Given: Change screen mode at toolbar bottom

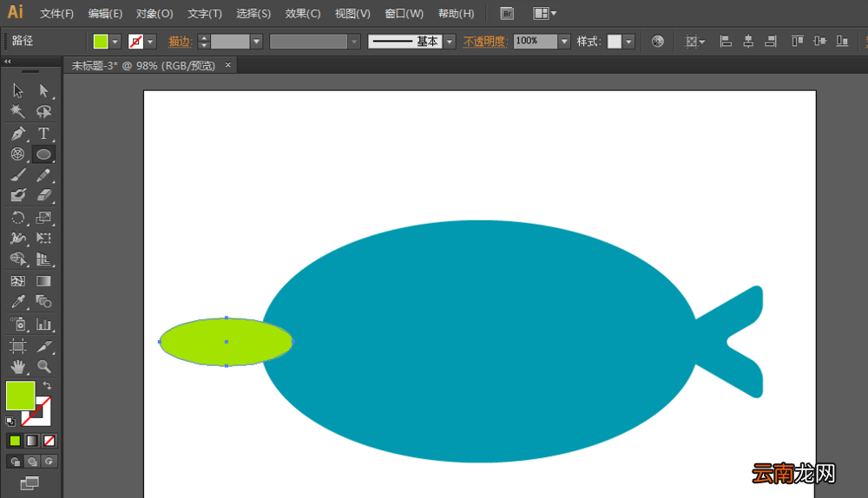Looking at the screenshot, I should pos(30,483).
